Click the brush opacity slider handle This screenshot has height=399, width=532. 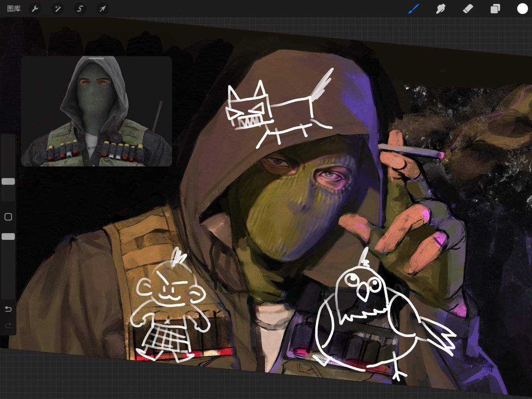tap(8, 237)
